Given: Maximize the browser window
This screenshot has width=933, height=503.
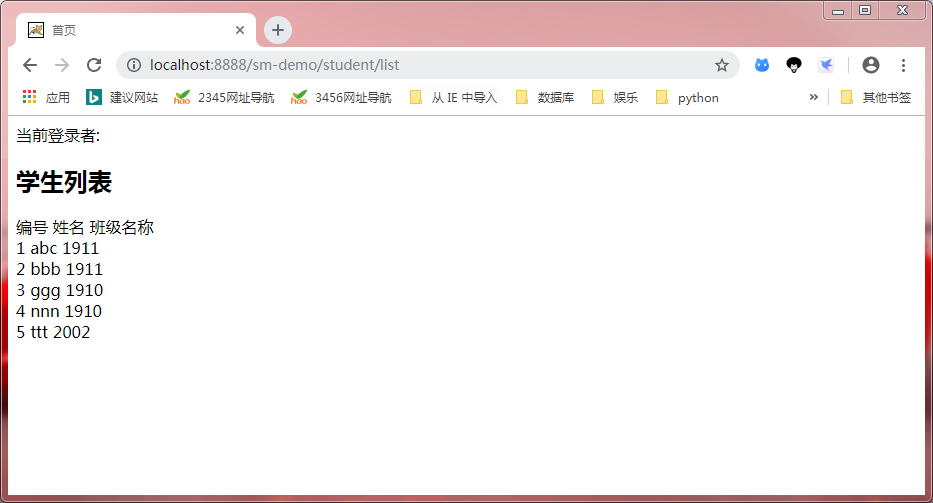Looking at the screenshot, I should click(865, 10).
